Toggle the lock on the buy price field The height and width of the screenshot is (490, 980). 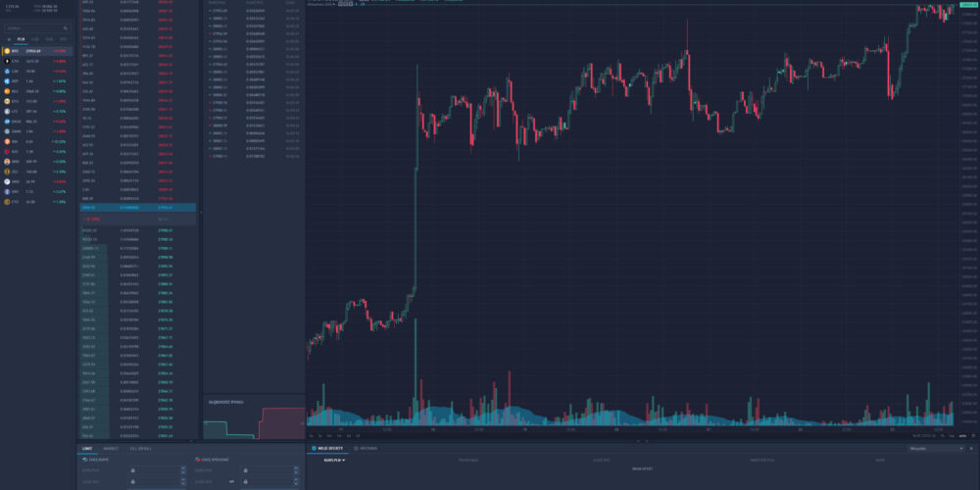(132, 470)
